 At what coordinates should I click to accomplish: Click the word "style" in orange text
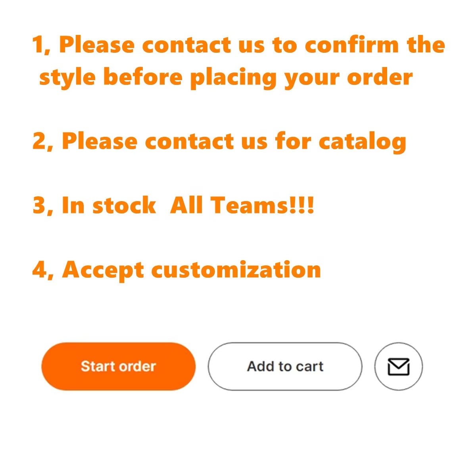click(x=67, y=77)
